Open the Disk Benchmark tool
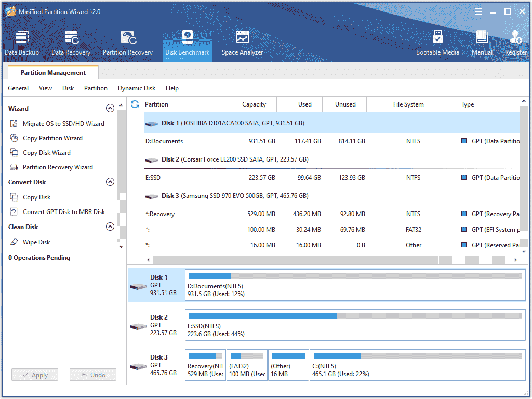 pyautogui.click(x=187, y=42)
